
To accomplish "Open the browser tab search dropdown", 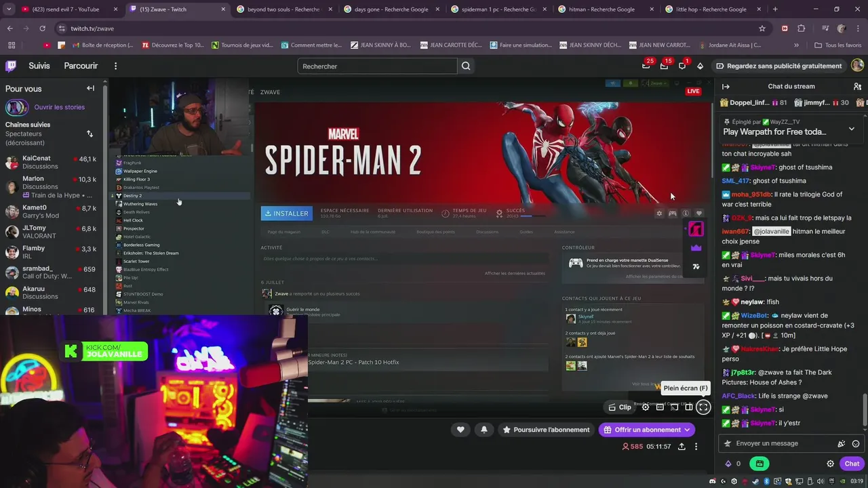I will coord(9,9).
